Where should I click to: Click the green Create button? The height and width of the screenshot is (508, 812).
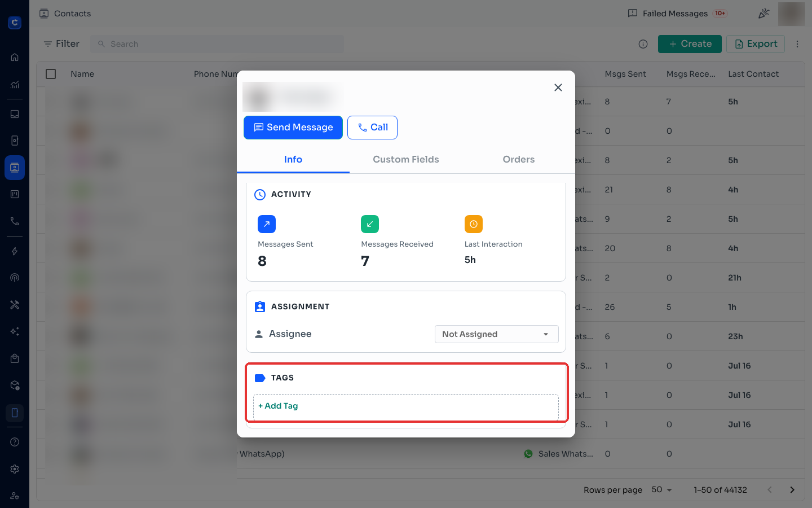click(690, 44)
